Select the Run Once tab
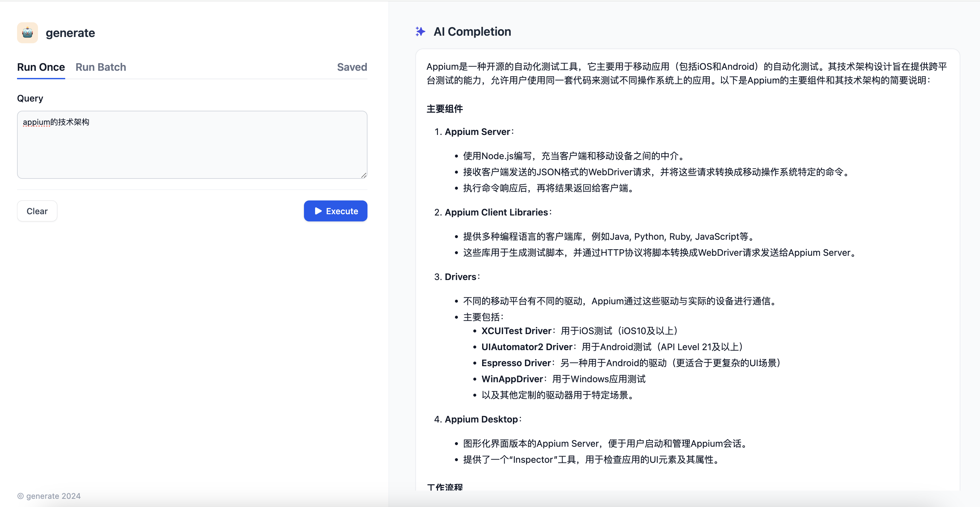Image resolution: width=980 pixels, height=507 pixels. [41, 67]
